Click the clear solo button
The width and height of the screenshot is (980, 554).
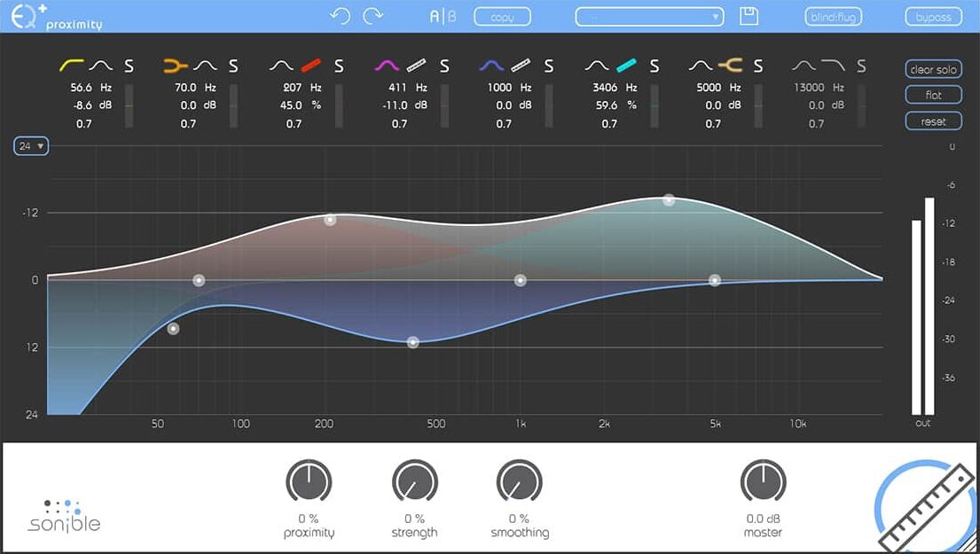point(933,69)
